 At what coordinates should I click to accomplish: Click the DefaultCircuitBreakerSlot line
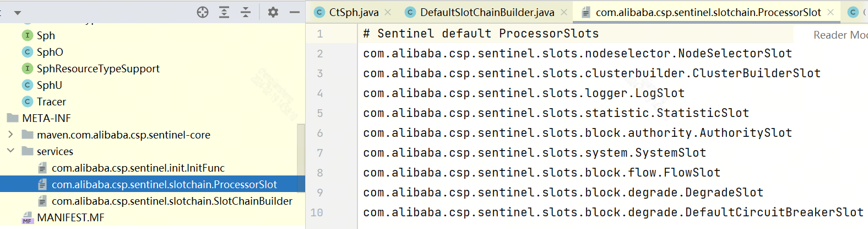[613, 212]
